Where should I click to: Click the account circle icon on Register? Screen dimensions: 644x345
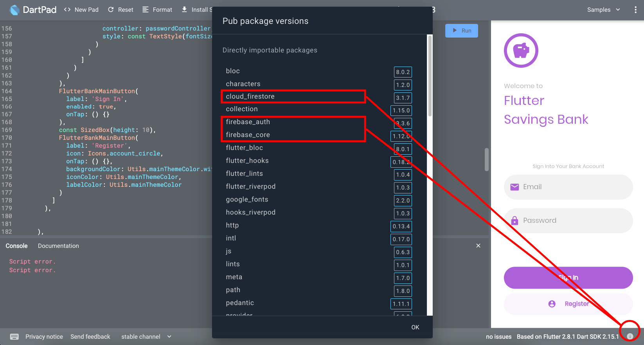(x=552, y=304)
